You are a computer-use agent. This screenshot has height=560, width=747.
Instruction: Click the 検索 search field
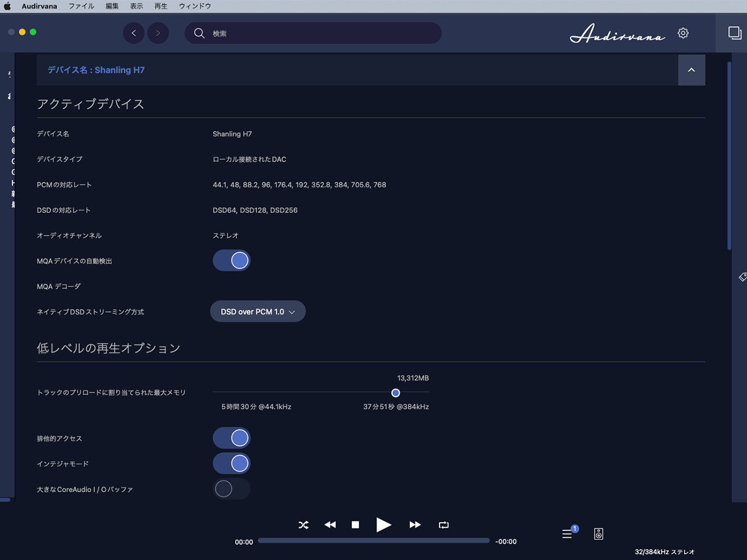coord(313,33)
